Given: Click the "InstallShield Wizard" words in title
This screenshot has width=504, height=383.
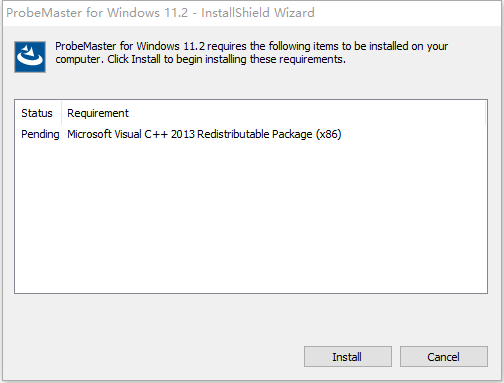Looking at the screenshot, I should 258,13.
